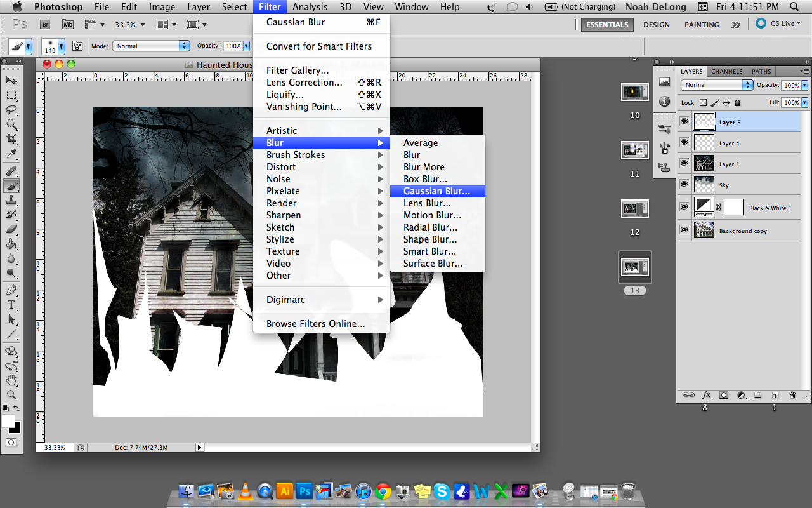Switch to the Painting workspace

coord(702,25)
